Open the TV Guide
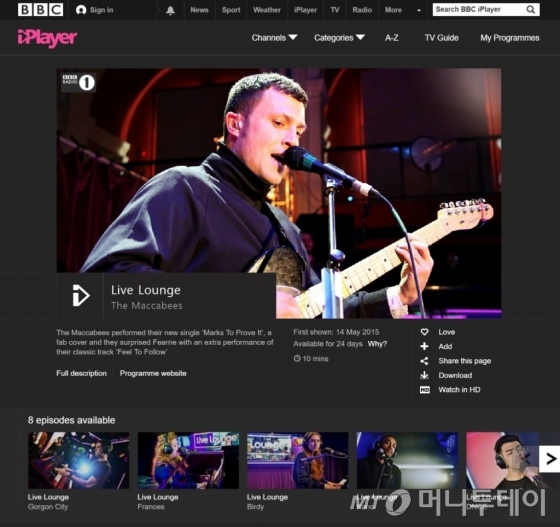Screen dimensions: 560x527 (441, 38)
